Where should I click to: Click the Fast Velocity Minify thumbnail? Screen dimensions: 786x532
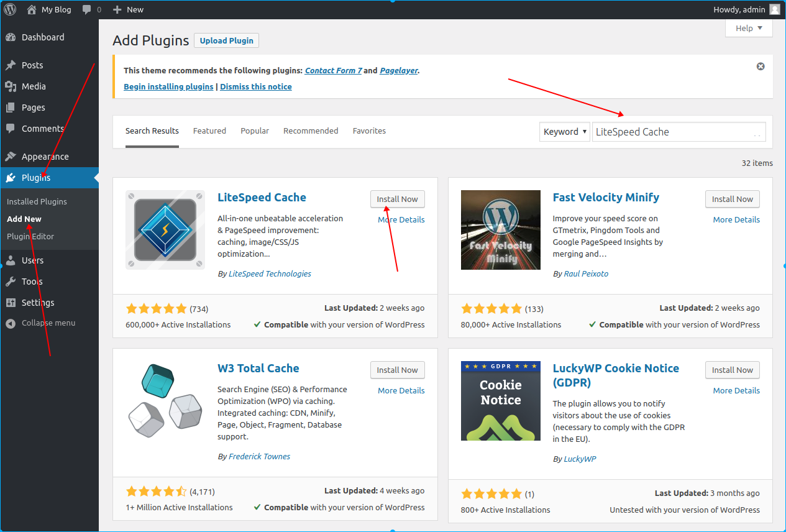501,230
